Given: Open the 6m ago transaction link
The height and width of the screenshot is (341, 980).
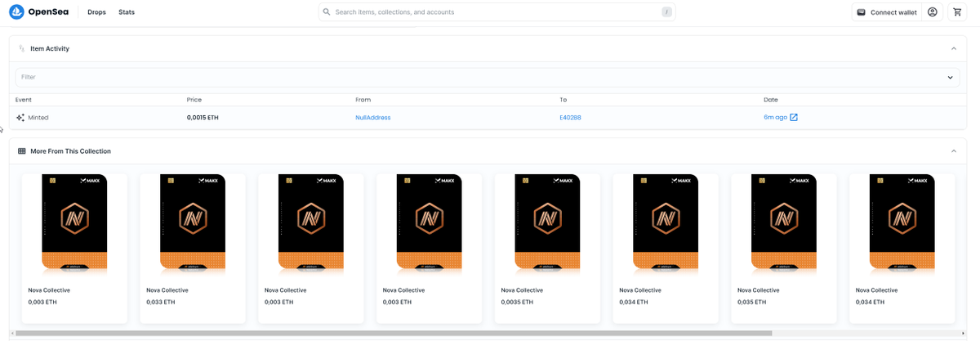Looking at the screenshot, I should [776, 118].
